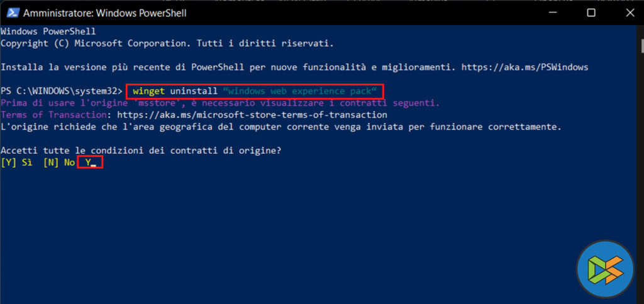Click the 'L'origine richiede che l'area geografica' line
This screenshot has width=644, height=304.
tap(280, 127)
